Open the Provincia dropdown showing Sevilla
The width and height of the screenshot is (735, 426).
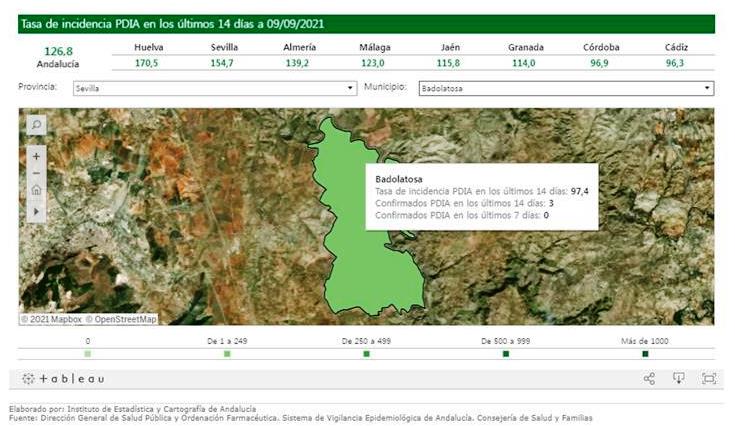(214, 88)
